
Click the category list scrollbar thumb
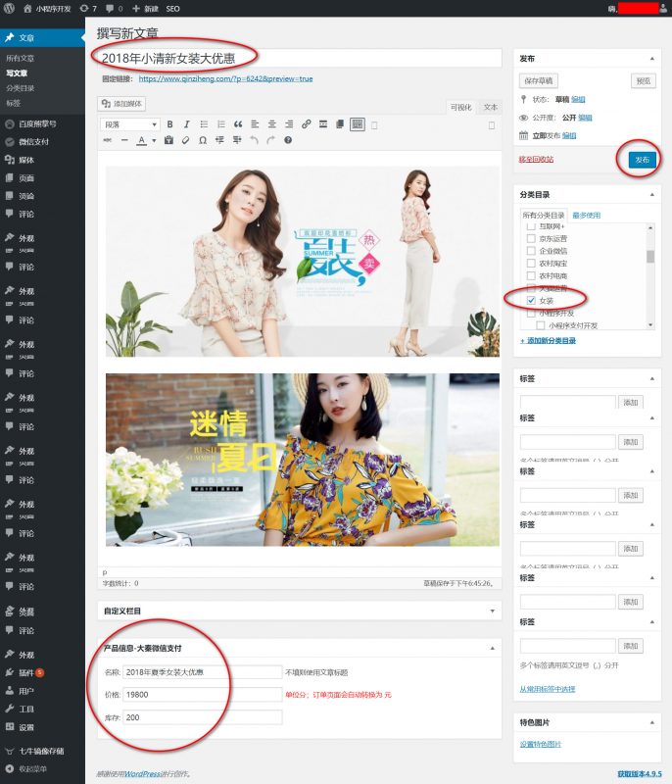pos(650,257)
